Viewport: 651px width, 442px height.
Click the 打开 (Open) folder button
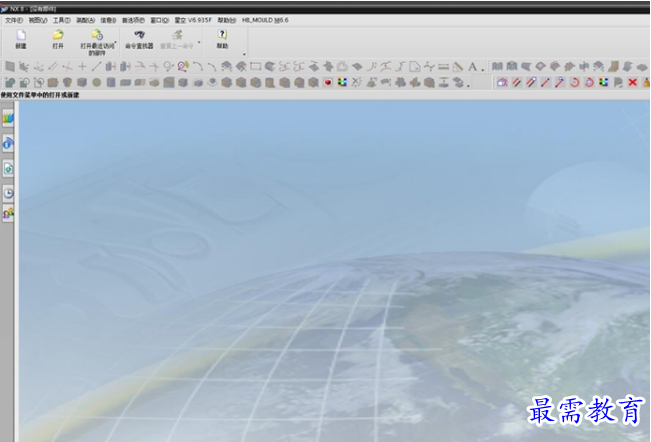pyautogui.click(x=58, y=40)
